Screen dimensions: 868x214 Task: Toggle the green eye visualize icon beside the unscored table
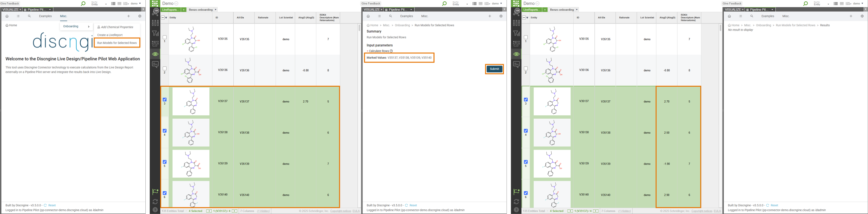coord(155,54)
